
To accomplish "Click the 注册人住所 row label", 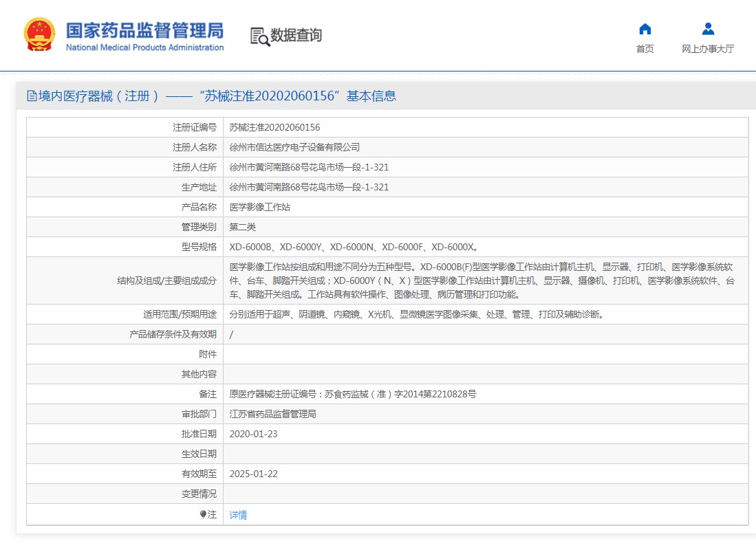I will (x=195, y=167).
